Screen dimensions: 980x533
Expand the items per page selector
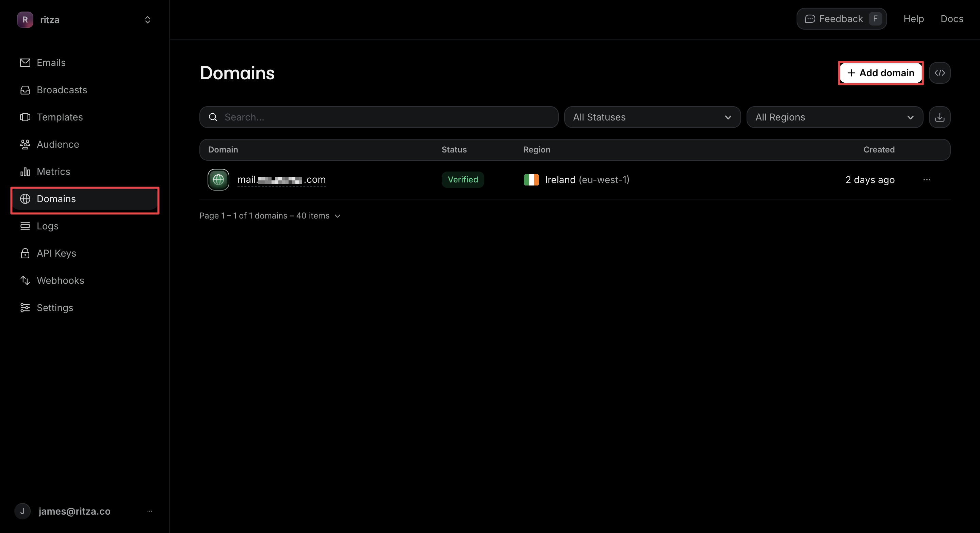(337, 216)
